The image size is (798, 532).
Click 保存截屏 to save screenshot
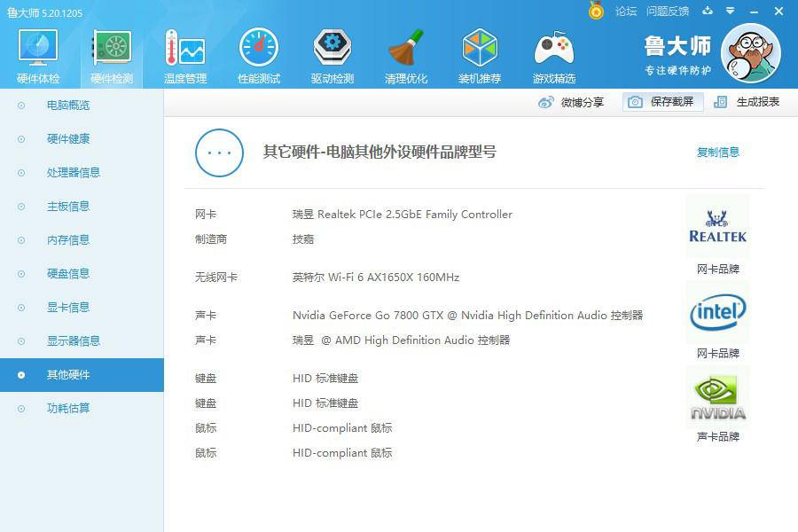pos(662,102)
